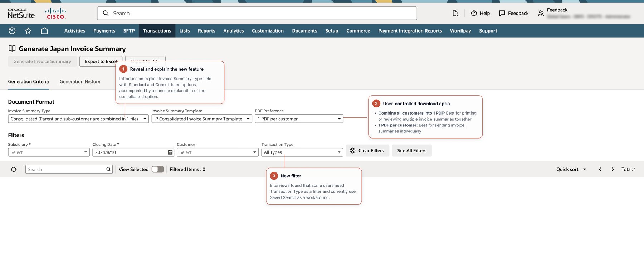
Task: Open the Customization menu
Action: 268,31
